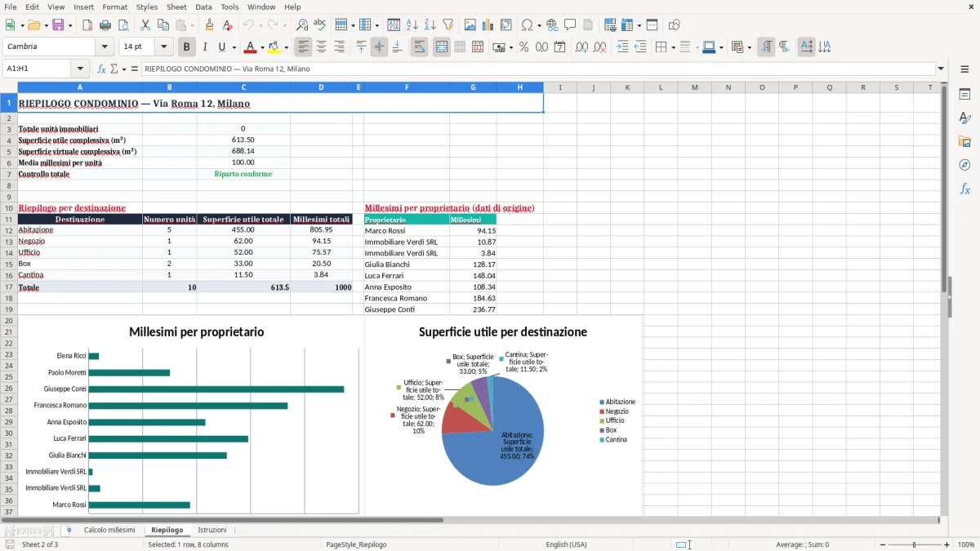The width and height of the screenshot is (980, 551).
Task: Open the Data menu
Action: [x=203, y=7]
